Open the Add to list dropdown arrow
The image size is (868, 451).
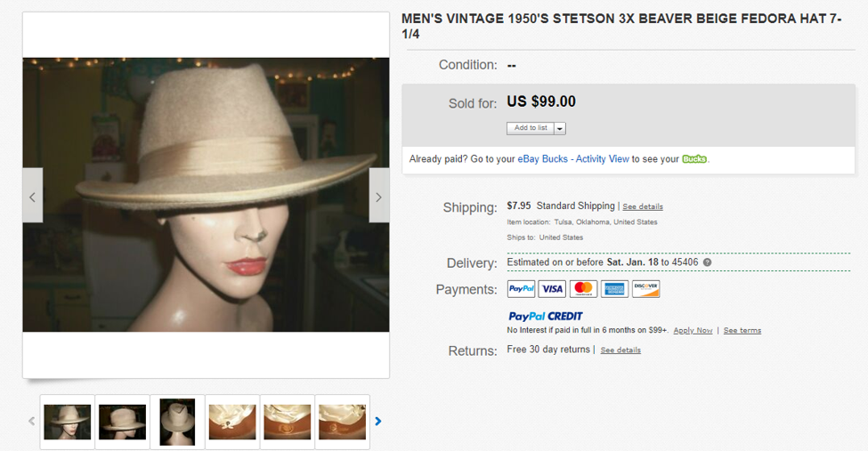coord(560,128)
